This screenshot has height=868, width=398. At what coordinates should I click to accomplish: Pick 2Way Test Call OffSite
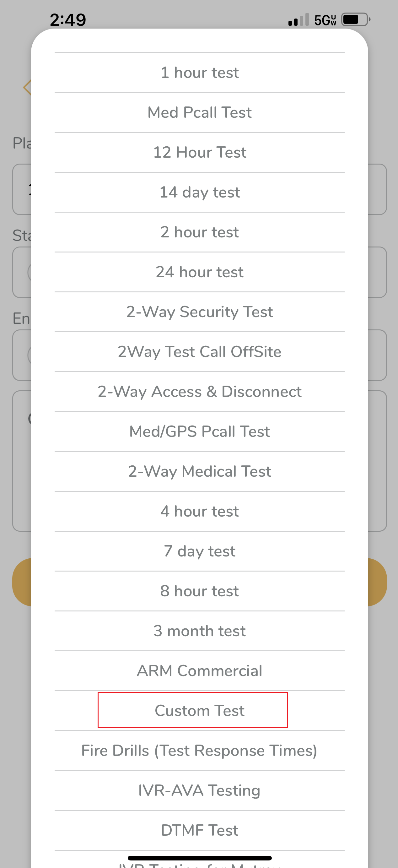pyautogui.click(x=199, y=352)
